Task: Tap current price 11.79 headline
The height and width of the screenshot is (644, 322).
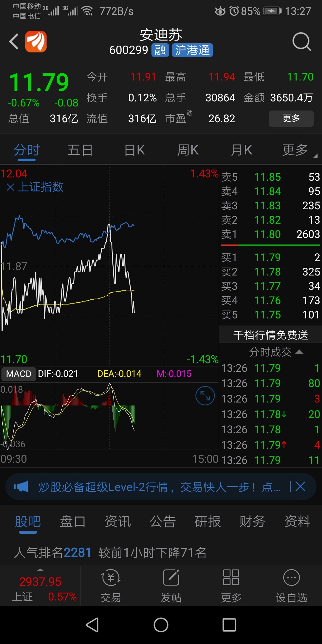Action: point(39,82)
